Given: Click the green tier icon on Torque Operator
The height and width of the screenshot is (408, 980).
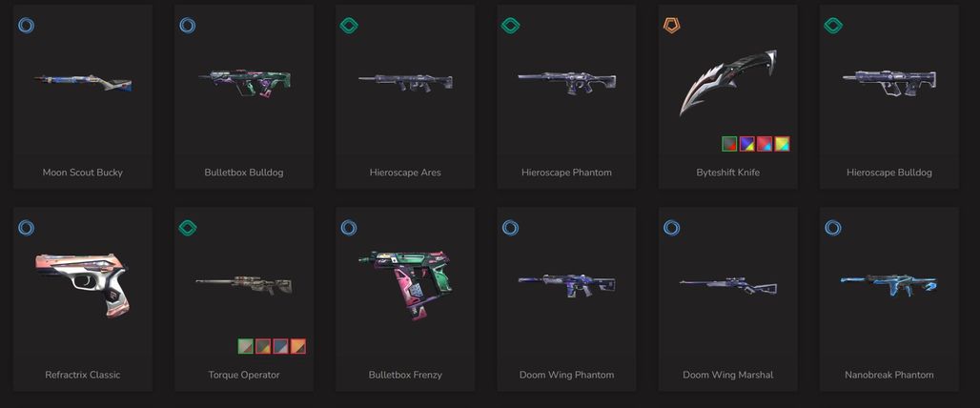Looking at the screenshot, I should (x=188, y=228).
